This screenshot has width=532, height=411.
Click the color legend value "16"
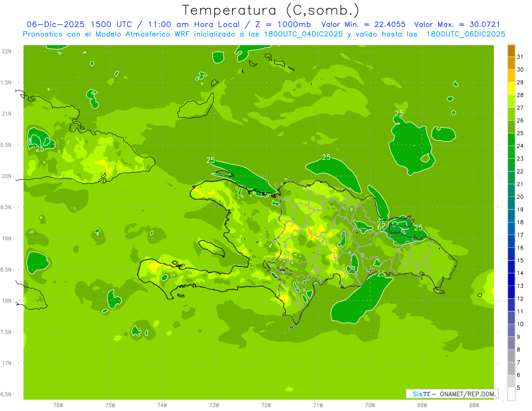(x=520, y=248)
